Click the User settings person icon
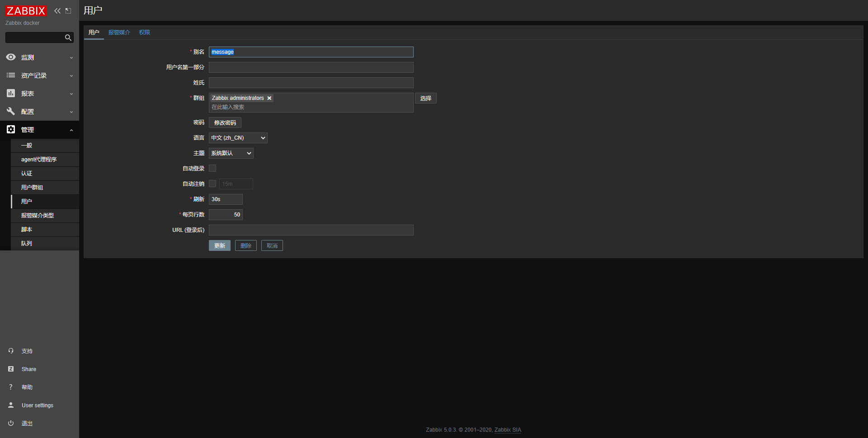868x438 pixels. pos(11,405)
